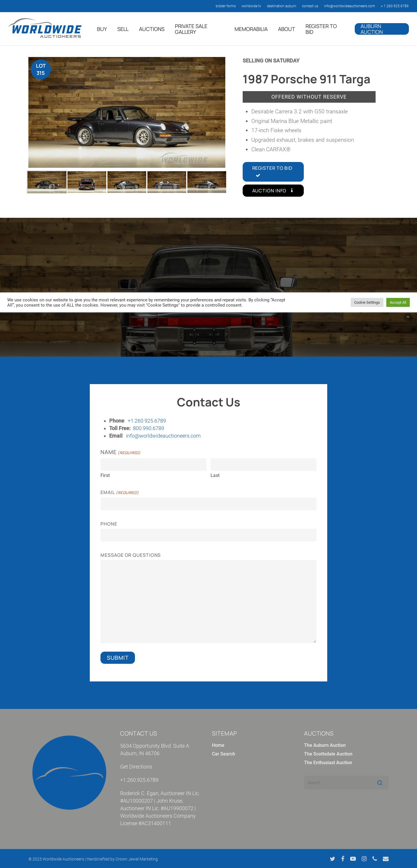Open The Scottsdale Auction footer link
Viewport: 417px width, 868px height.
click(328, 754)
